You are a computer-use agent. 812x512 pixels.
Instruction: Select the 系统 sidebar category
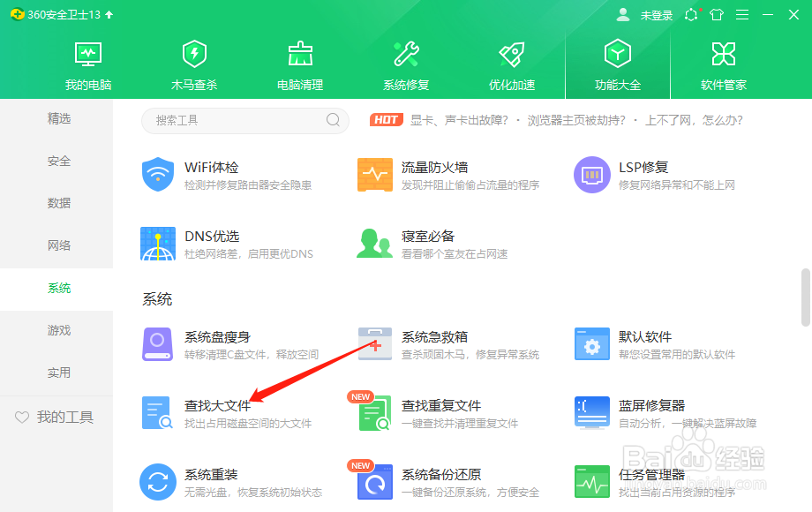tap(56, 289)
